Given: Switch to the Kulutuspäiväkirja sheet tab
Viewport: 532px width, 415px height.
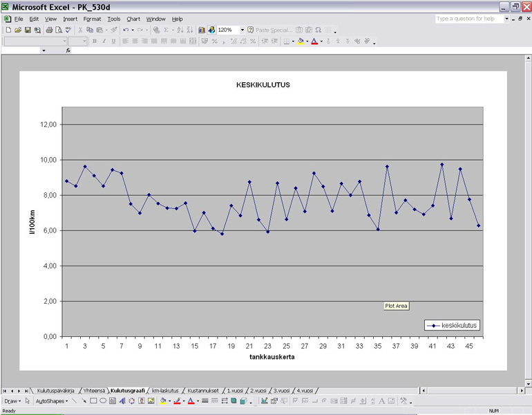Looking at the screenshot, I should pyautogui.click(x=57, y=390).
